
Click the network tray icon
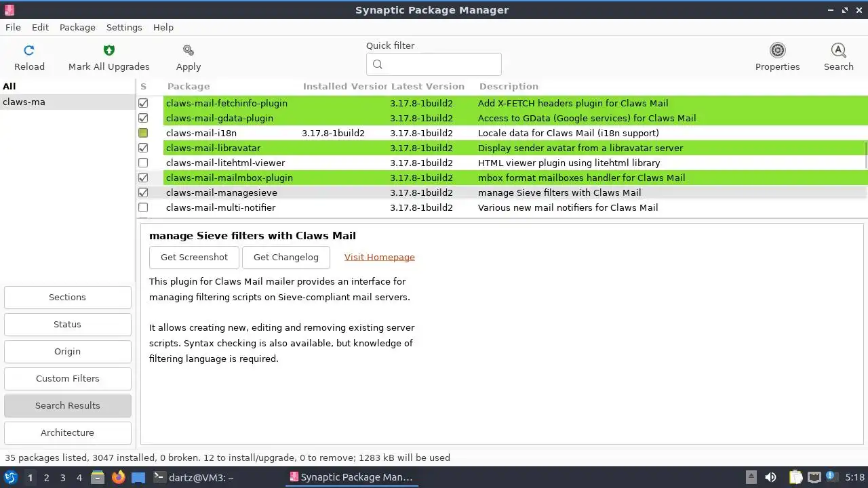coord(814,477)
